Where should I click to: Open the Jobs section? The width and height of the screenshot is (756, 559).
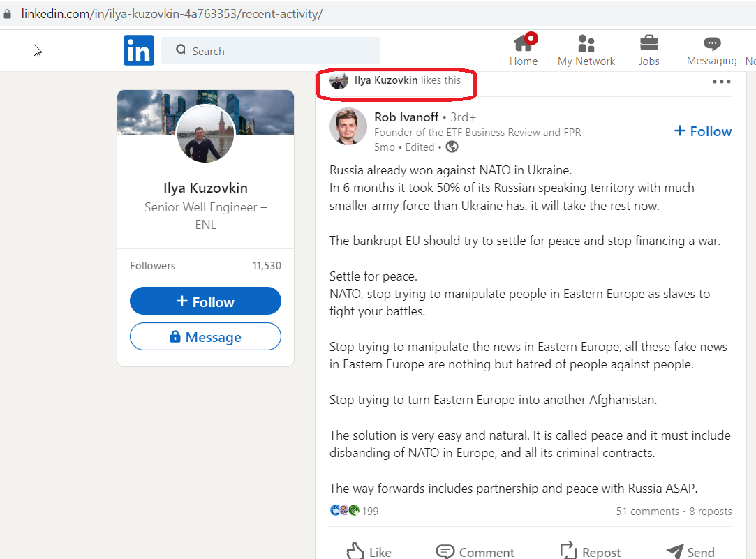tap(648, 50)
